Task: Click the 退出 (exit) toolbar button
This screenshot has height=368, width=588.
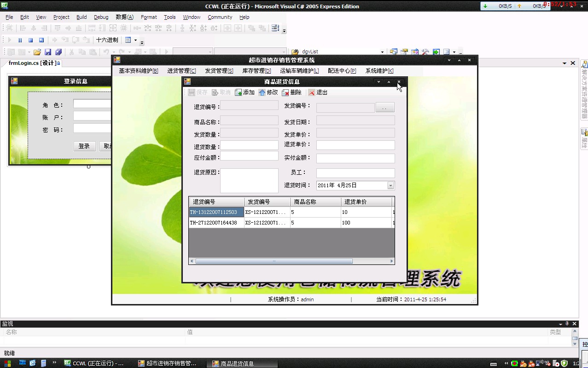Action: coord(318,92)
